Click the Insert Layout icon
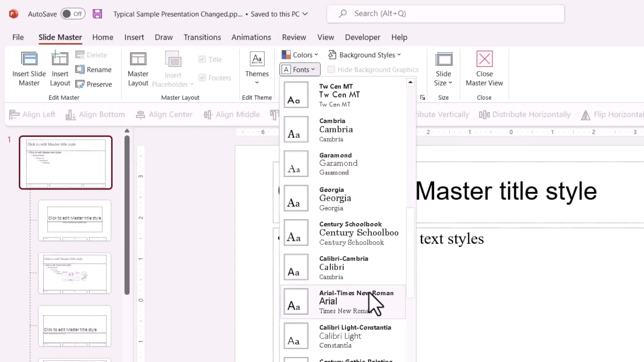Image resolution: width=644 pixels, height=362 pixels. tap(60, 58)
